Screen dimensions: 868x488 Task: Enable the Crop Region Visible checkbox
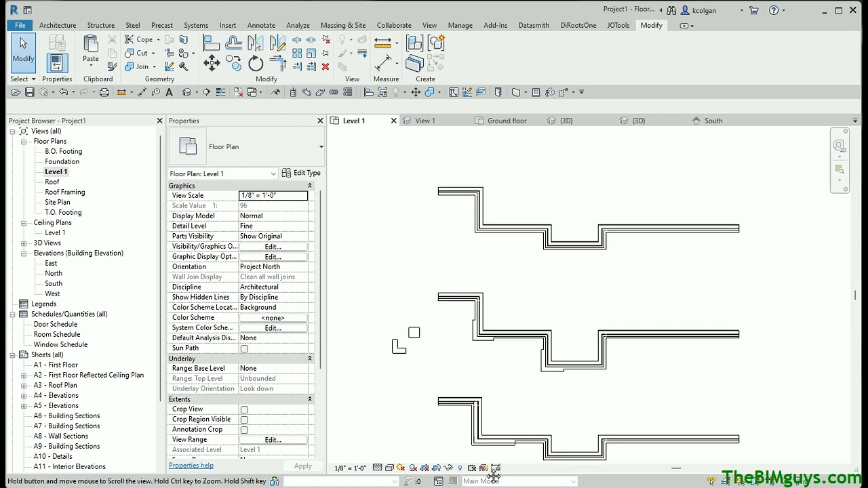click(x=244, y=420)
